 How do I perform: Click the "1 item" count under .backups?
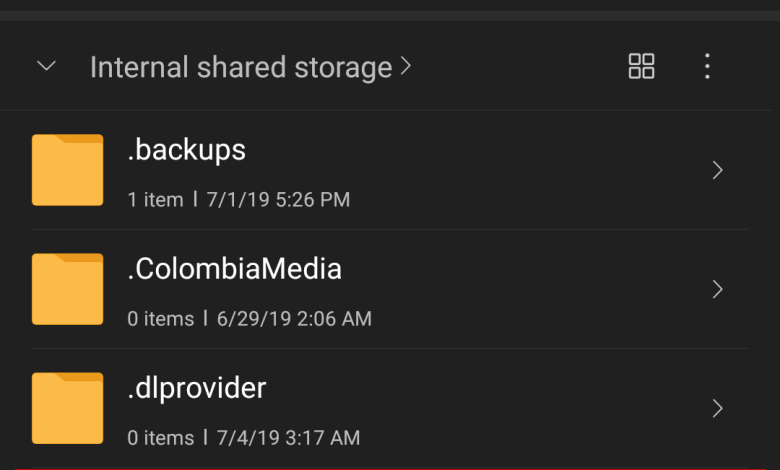156,200
